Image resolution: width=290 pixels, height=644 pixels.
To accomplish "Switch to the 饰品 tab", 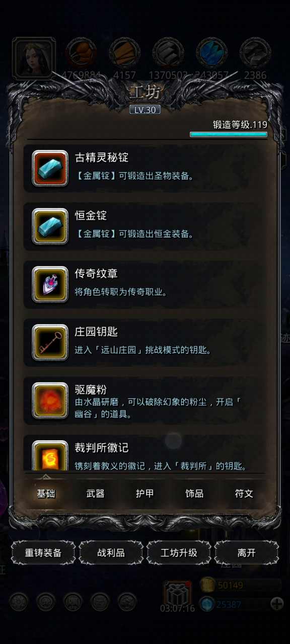I will (x=194, y=494).
